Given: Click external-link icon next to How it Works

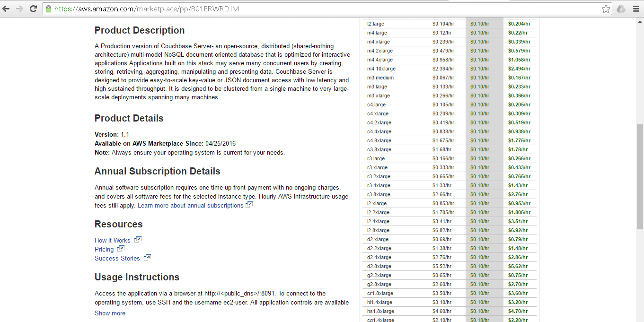Looking at the screenshot, I should pyautogui.click(x=138, y=240).
